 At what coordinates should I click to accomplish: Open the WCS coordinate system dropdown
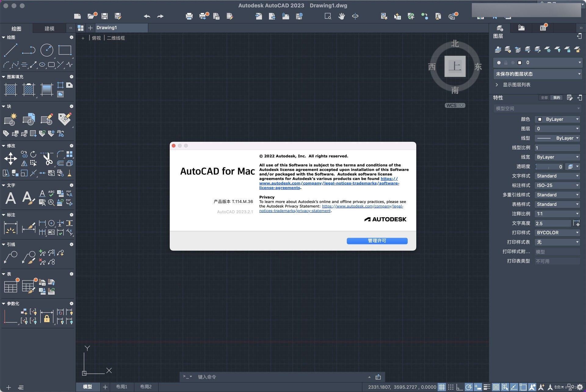[x=455, y=105]
